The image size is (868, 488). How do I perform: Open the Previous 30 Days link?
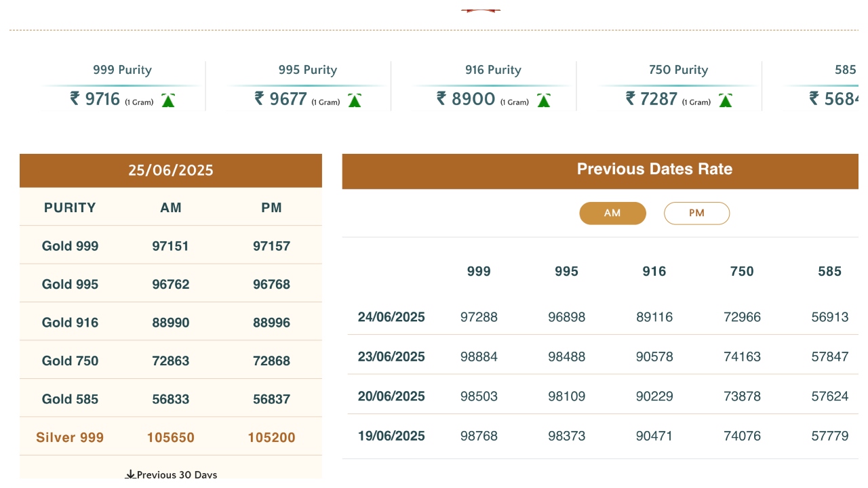(177, 474)
